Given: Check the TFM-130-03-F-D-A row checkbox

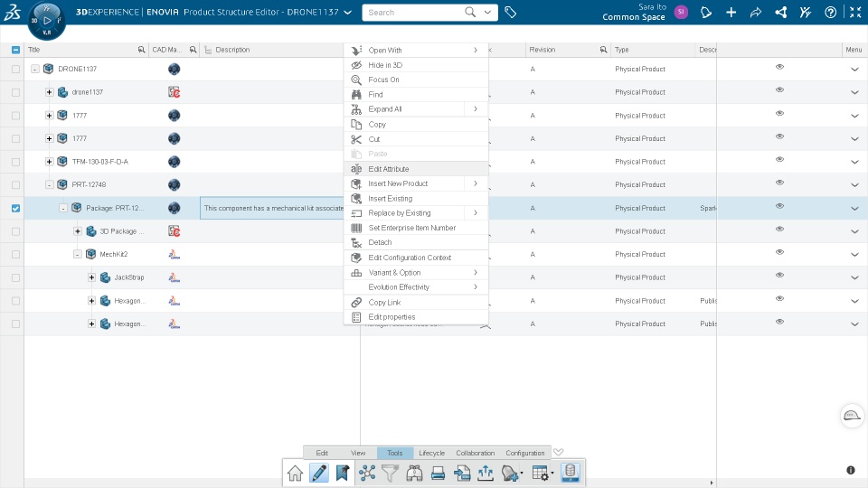Looking at the screenshot, I should [x=15, y=162].
